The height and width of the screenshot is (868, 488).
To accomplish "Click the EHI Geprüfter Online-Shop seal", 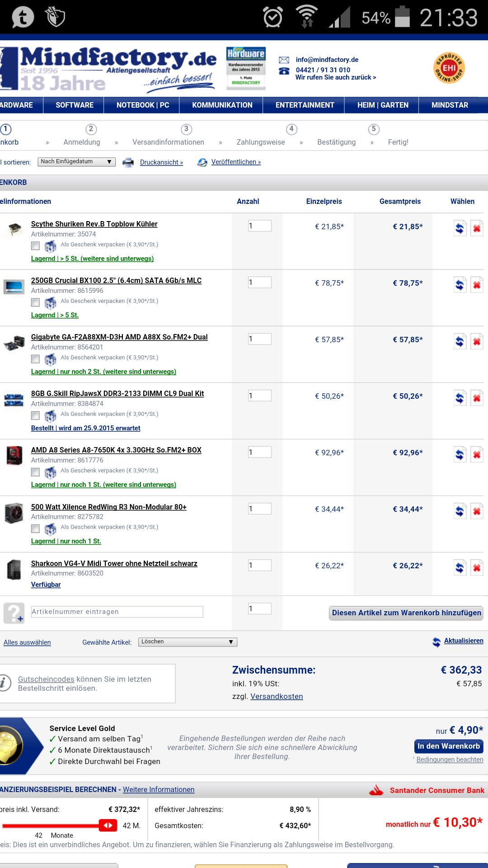I will (449, 68).
